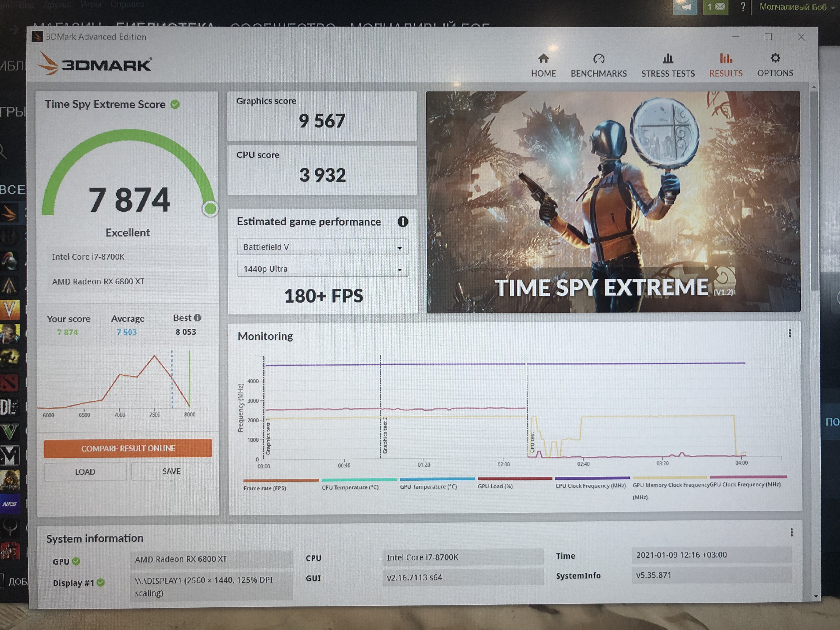The width and height of the screenshot is (840, 630).
Task: Open the Options gear icon
Action: 775,58
